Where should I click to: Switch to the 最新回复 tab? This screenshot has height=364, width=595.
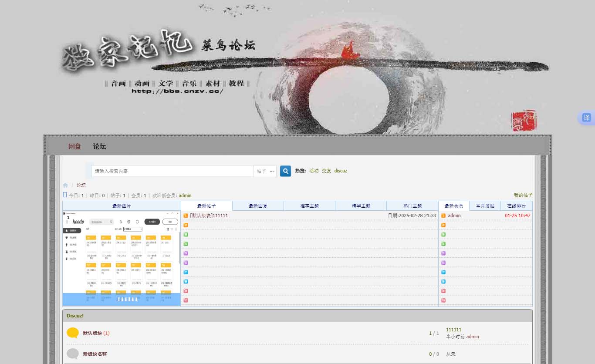(258, 206)
